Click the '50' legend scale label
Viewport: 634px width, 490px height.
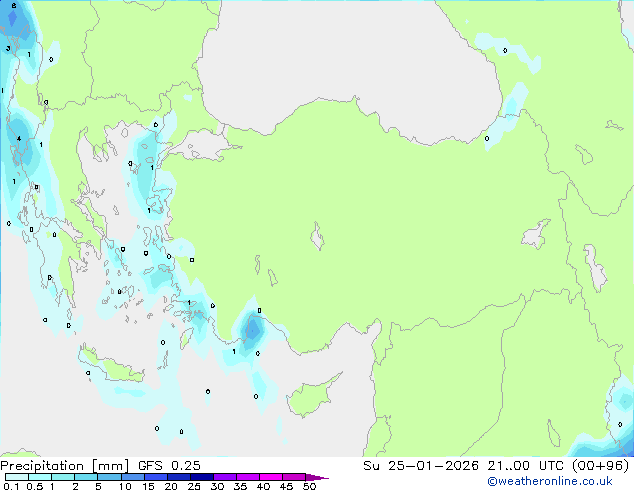click(309, 486)
